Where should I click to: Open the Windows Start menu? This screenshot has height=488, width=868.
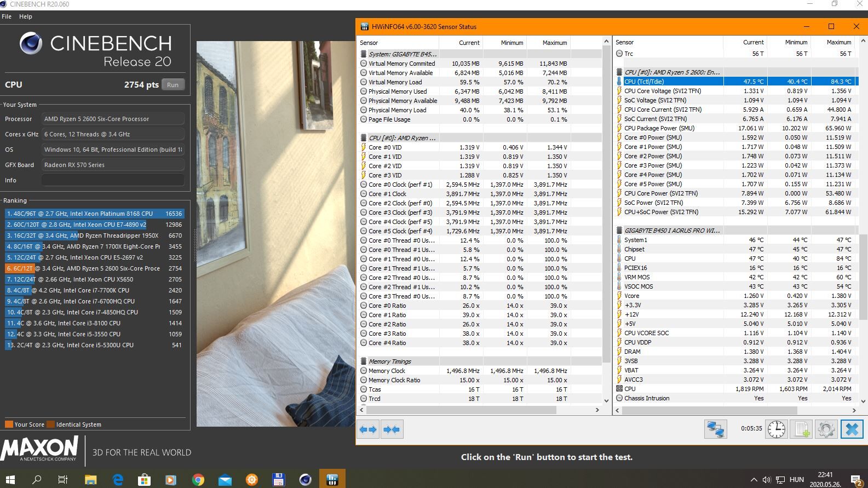(10, 480)
